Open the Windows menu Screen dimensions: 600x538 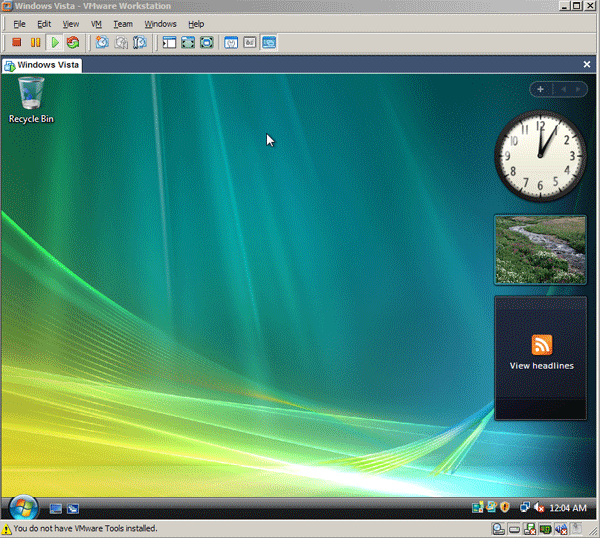tap(160, 24)
